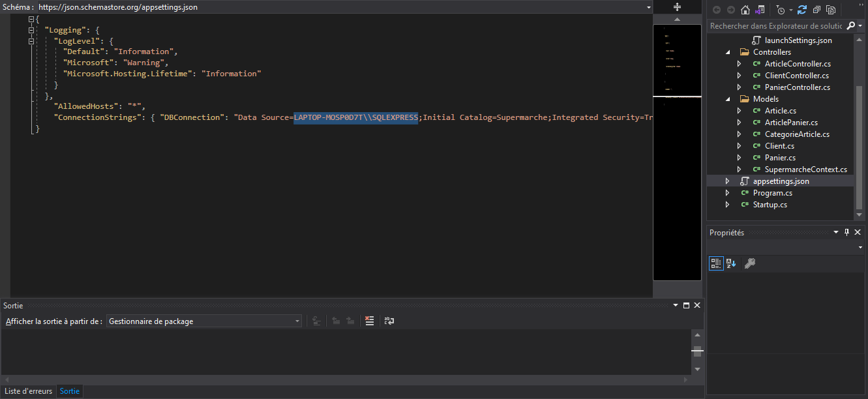The height and width of the screenshot is (399, 868).
Task: Collapse all items in Solution Explorer
Action: tap(816, 10)
